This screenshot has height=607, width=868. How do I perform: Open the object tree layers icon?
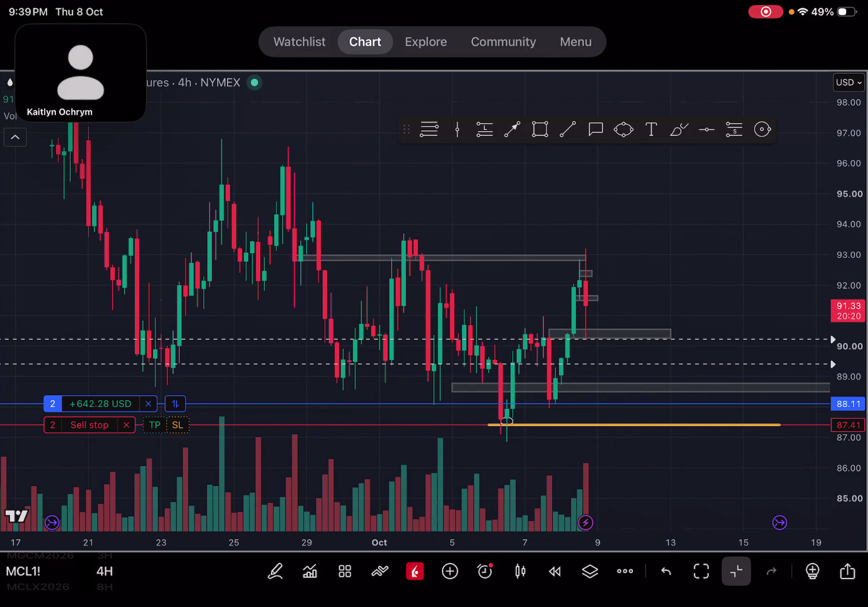(590, 572)
